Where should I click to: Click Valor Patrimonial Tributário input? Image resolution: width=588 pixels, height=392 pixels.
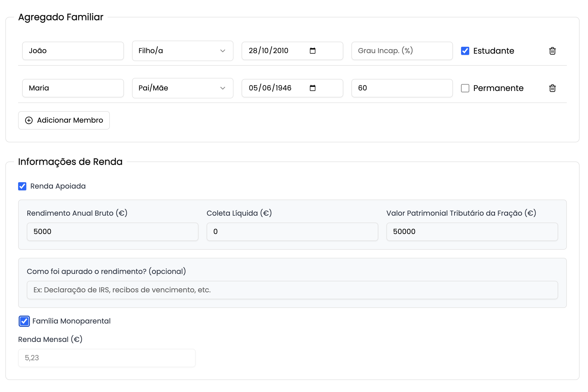click(472, 232)
